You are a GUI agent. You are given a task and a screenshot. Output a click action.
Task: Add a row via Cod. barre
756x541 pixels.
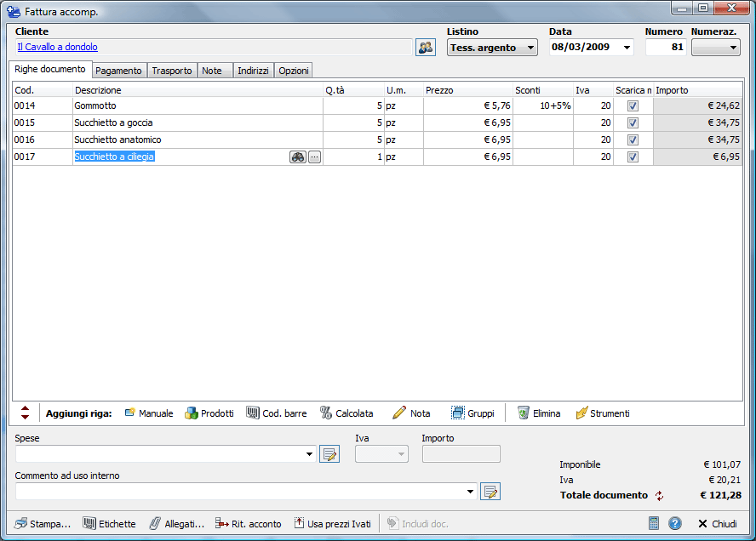pyautogui.click(x=277, y=413)
